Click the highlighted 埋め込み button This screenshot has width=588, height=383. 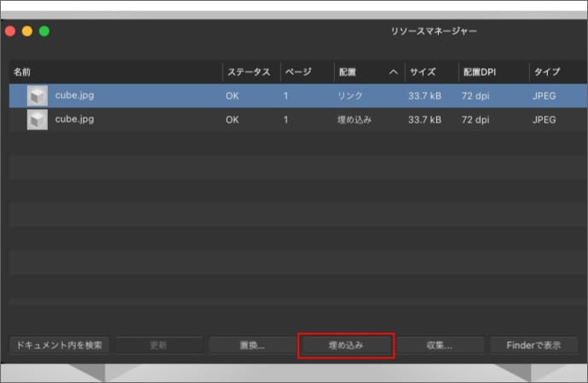pyautogui.click(x=346, y=346)
